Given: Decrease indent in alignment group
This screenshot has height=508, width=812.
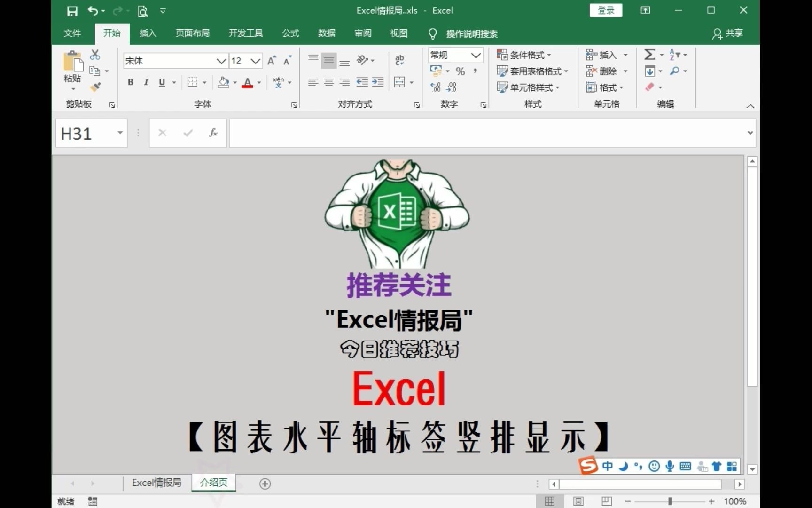Looking at the screenshot, I should [x=362, y=82].
